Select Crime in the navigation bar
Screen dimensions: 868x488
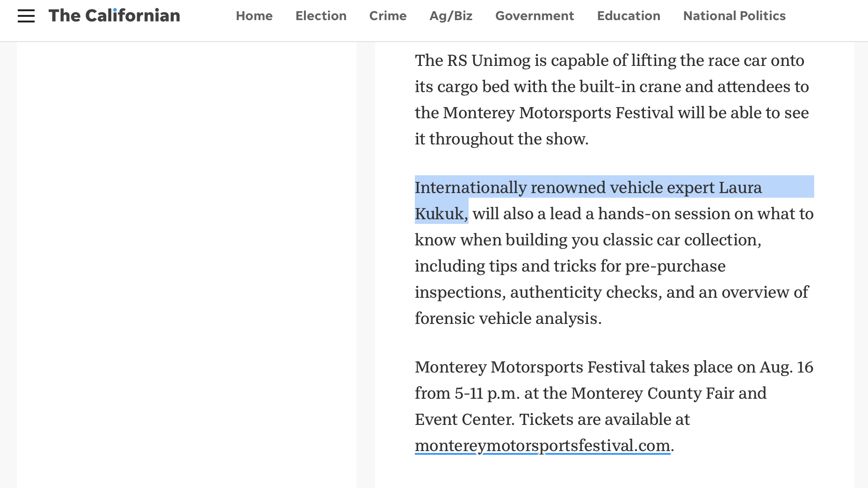click(388, 16)
